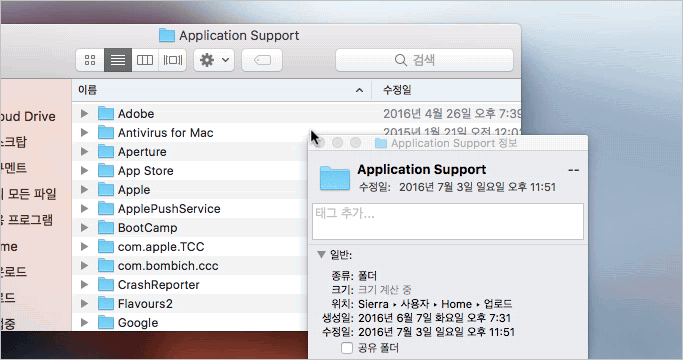Click the large folder icon in info window
The width and height of the screenshot is (683, 360).
[x=335, y=178]
